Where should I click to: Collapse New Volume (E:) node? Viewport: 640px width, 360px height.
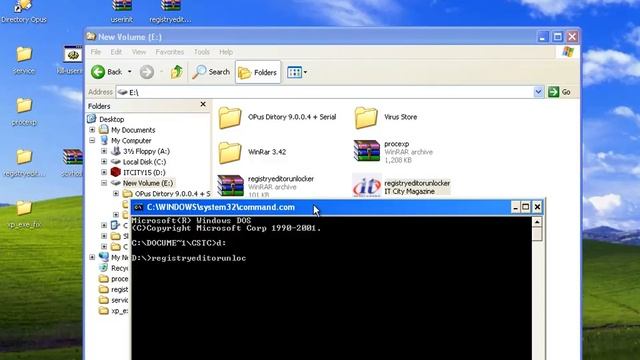[104, 183]
